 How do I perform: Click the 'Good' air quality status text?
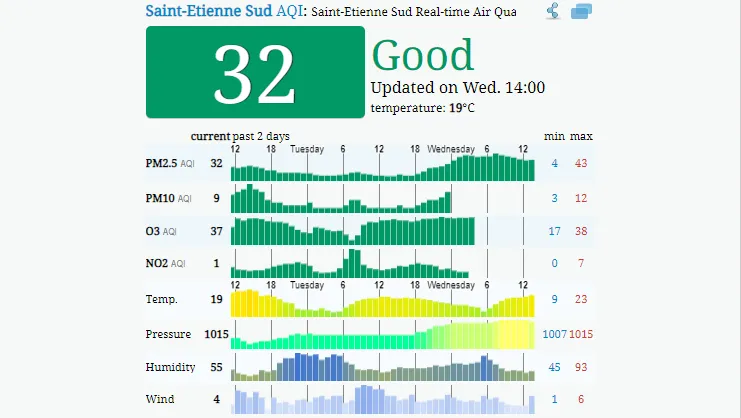pos(423,56)
